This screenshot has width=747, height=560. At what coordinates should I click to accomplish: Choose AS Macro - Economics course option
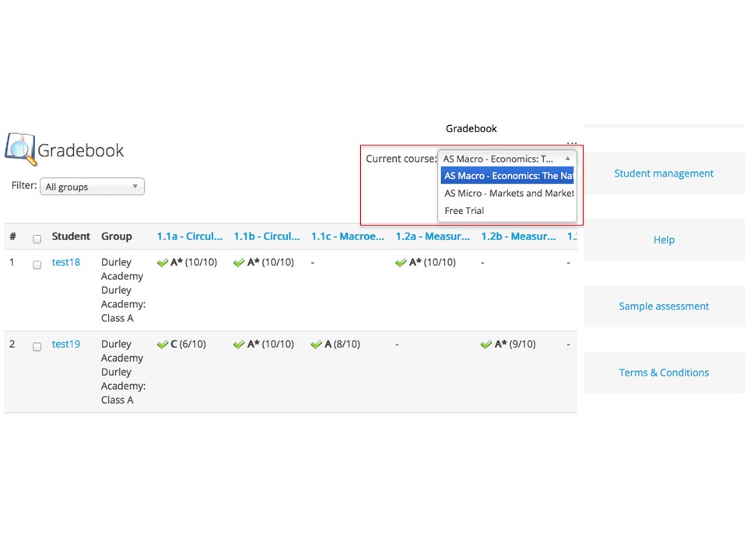pos(507,176)
